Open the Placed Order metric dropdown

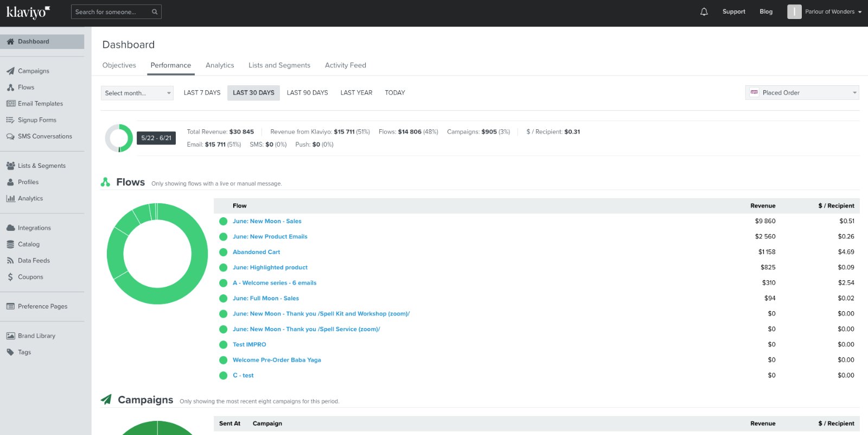(802, 93)
